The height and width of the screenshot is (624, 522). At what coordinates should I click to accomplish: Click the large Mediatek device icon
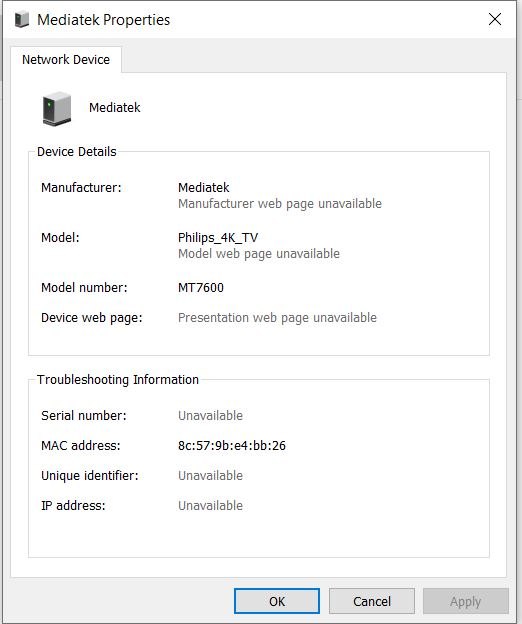57,109
